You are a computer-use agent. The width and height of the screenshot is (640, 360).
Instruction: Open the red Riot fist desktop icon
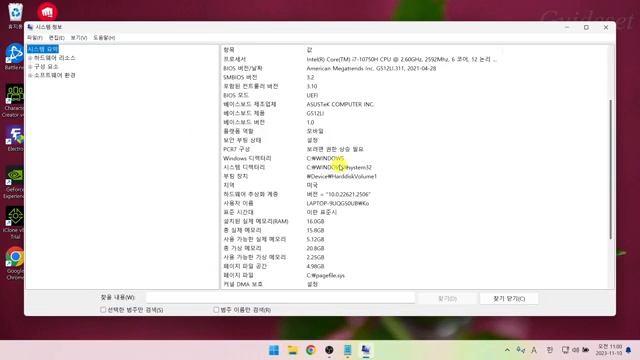click(x=47, y=12)
